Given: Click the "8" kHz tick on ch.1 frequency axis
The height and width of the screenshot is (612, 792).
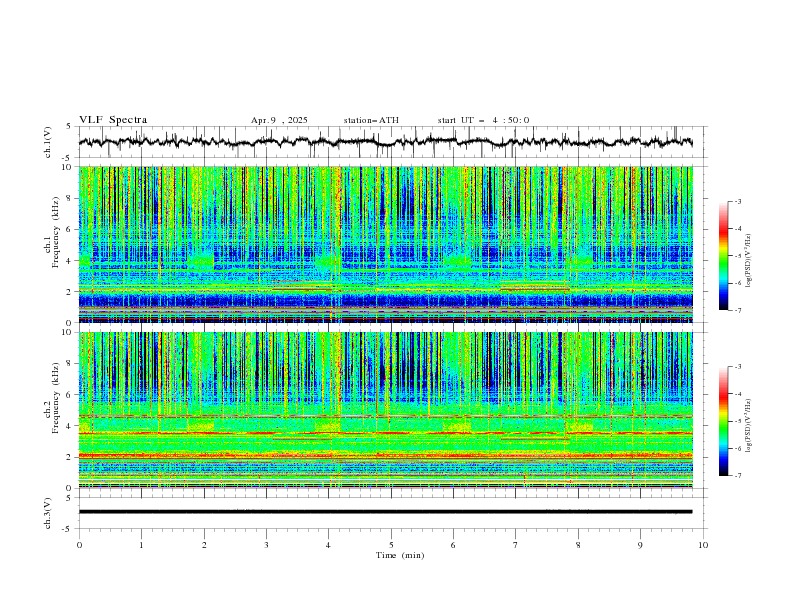Looking at the screenshot, I should pyautogui.click(x=71, y=198).
